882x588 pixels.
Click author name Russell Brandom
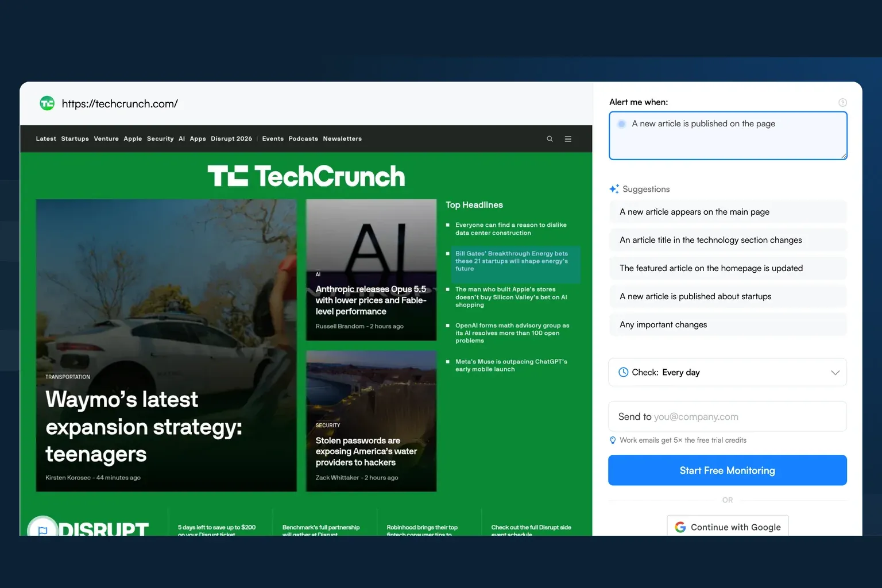[x=340, y=326]
